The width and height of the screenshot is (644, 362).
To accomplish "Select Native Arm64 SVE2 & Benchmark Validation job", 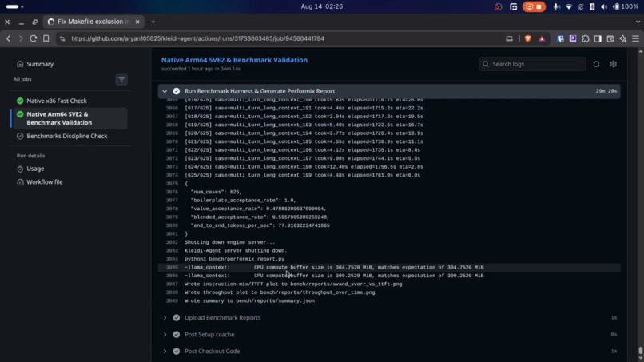I will [69, 118].
